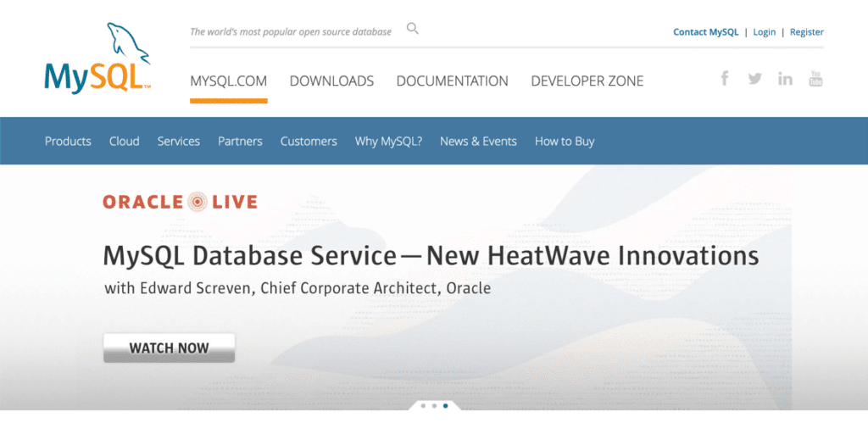
Task: Visit the MySQL Facebook page icon
Action: [x=725, y=79]
